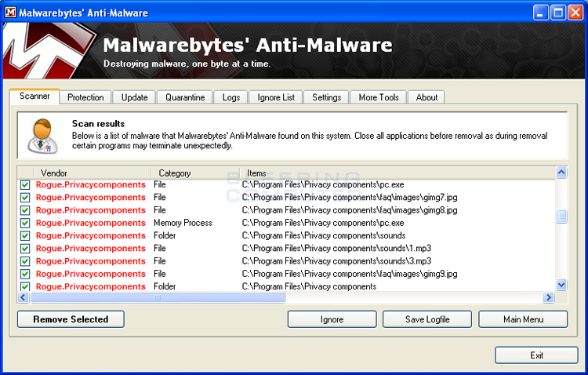Click the Memory Process category cell
588x375 pixels.
coord(183,223)
